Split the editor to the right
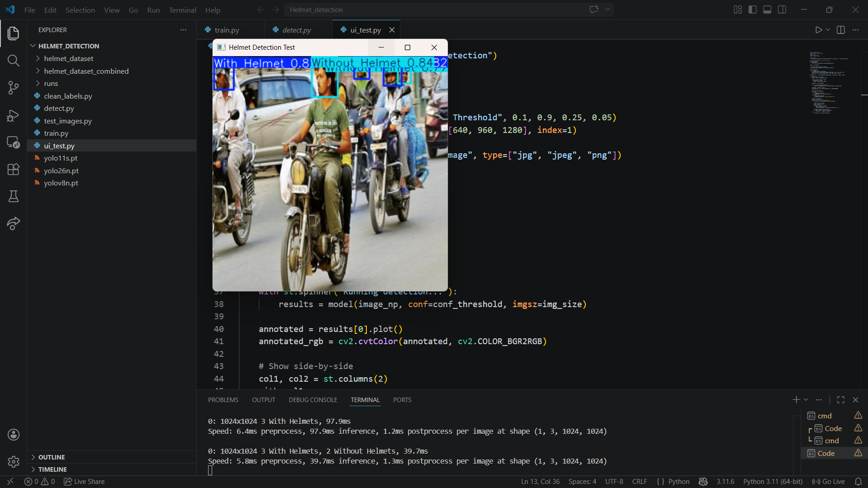 point(840,30)
